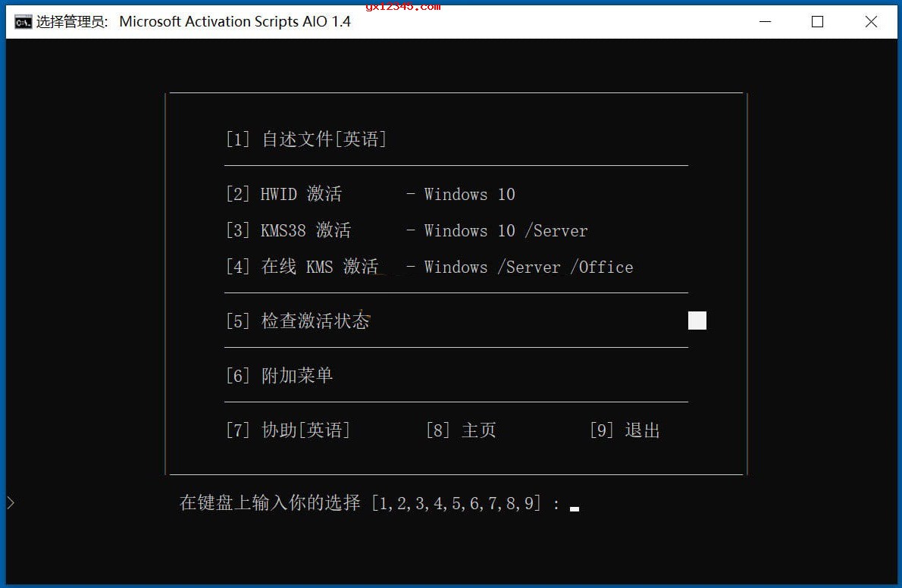Select menu line '[9] 退出'
The height and width of the screenshot is (588, 902).
[625, 430]
